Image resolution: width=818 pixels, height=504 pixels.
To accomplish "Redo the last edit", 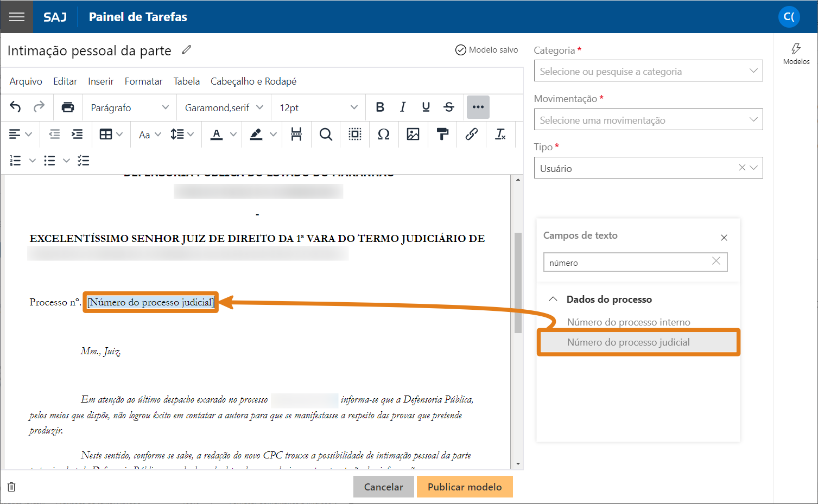I will (39, 107).
